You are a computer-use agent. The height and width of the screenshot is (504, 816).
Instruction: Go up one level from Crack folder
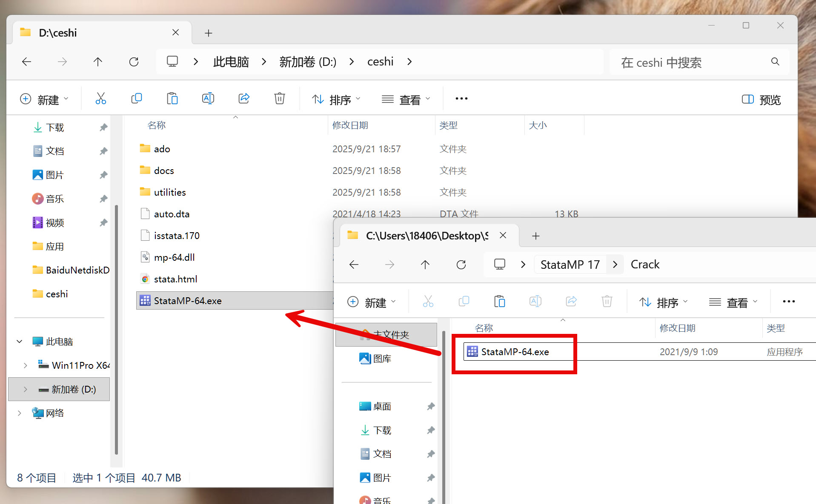click(425, 265)
